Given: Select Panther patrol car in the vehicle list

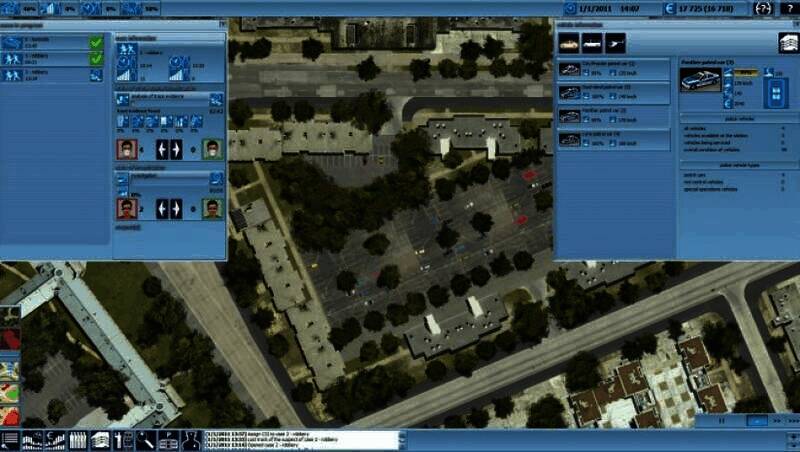Looking at the screenshot, I should coord(612,114).
